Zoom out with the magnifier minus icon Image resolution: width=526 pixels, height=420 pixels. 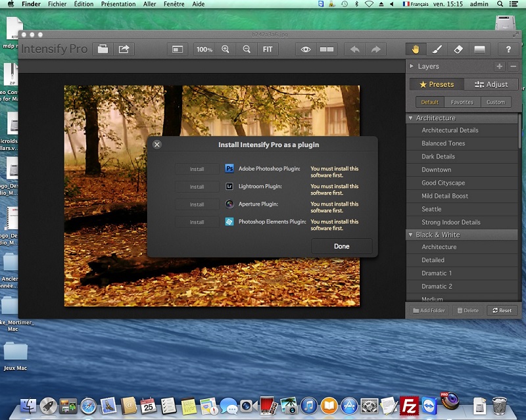(x=247, y=49)
